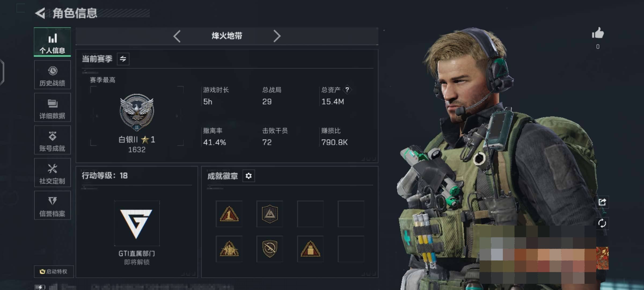Image resolution: width=644 pixels, height=290 pixels.
Task: Toggle season view with the 当前赛季 swap button
Action: pyautogui.click(x=123, y=59)
